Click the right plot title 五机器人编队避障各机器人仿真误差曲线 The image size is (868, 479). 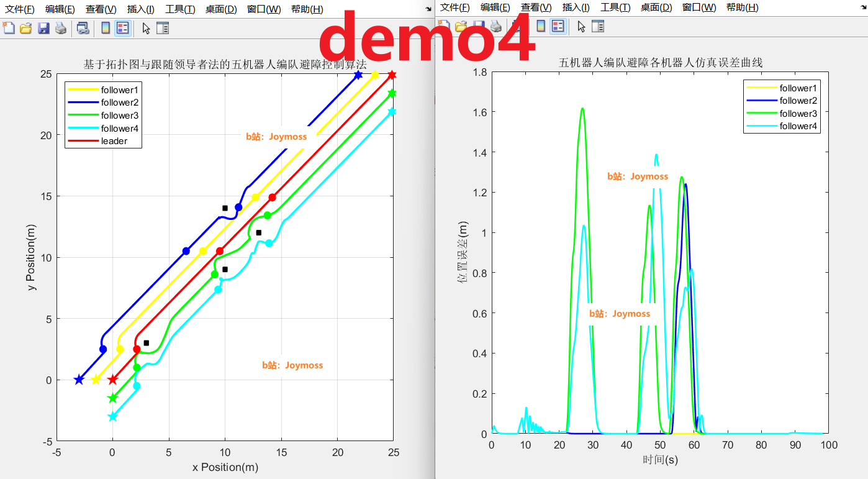pyautogui.click(x=661, y=62)
